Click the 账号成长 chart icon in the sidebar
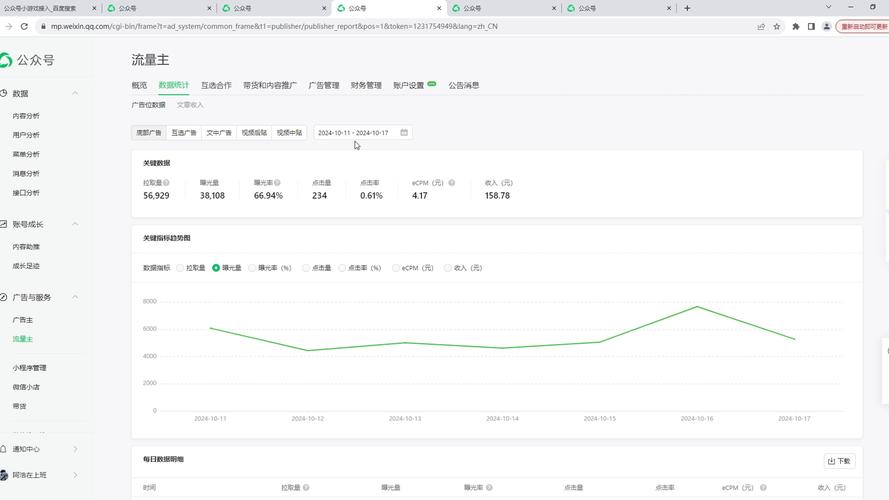889x500 pixels. click(3, 224)
